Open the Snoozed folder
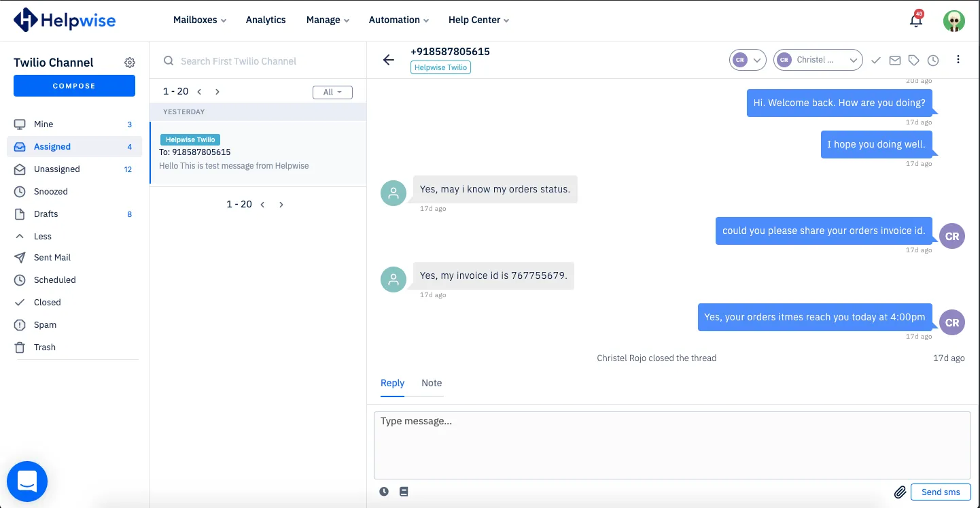 point(74,192)
